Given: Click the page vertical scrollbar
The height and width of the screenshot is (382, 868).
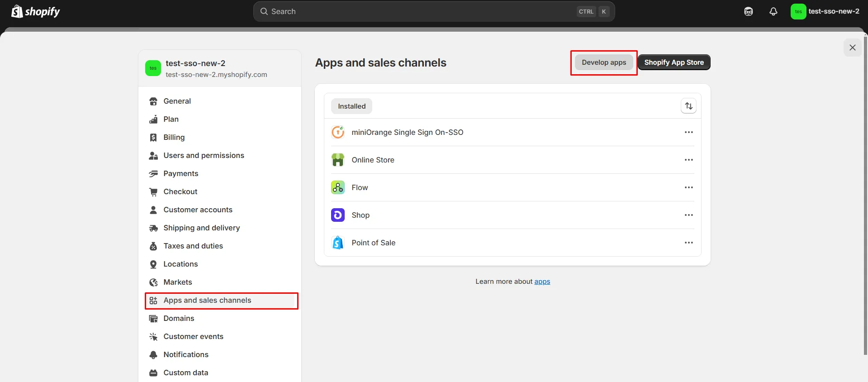Looking at the screenshot, I should pyautogui.click(x=866, y=195).
